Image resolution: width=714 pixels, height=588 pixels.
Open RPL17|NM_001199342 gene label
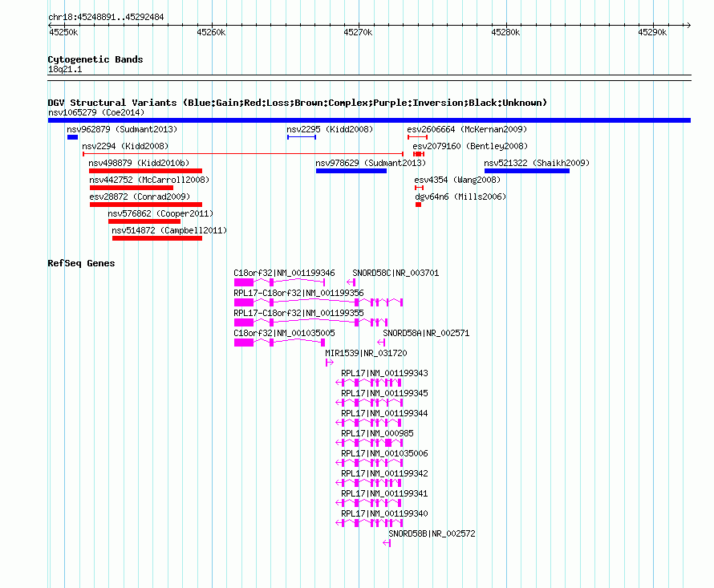385,473
